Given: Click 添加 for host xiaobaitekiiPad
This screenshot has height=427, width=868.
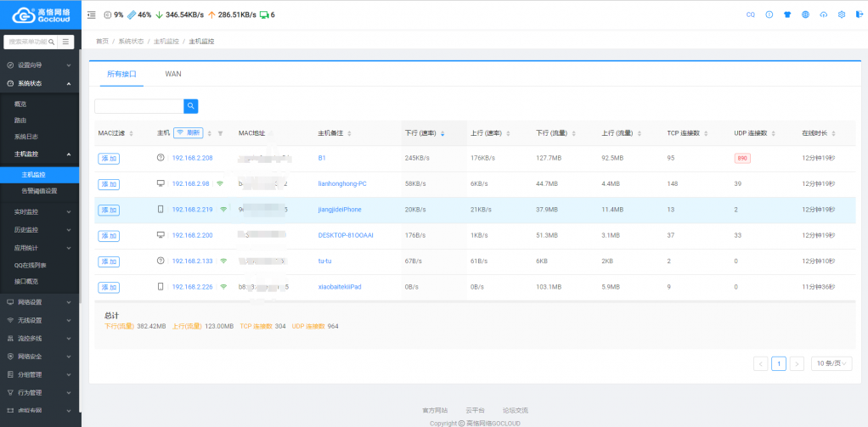Looking at the screenshot, I should click(x=109, y=287).
